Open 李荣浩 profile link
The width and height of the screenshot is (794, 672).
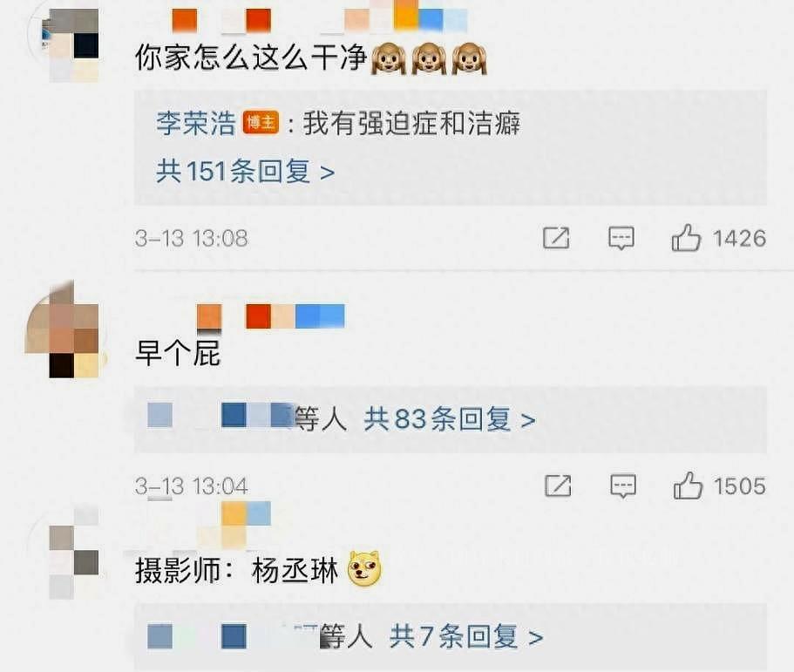196,123
